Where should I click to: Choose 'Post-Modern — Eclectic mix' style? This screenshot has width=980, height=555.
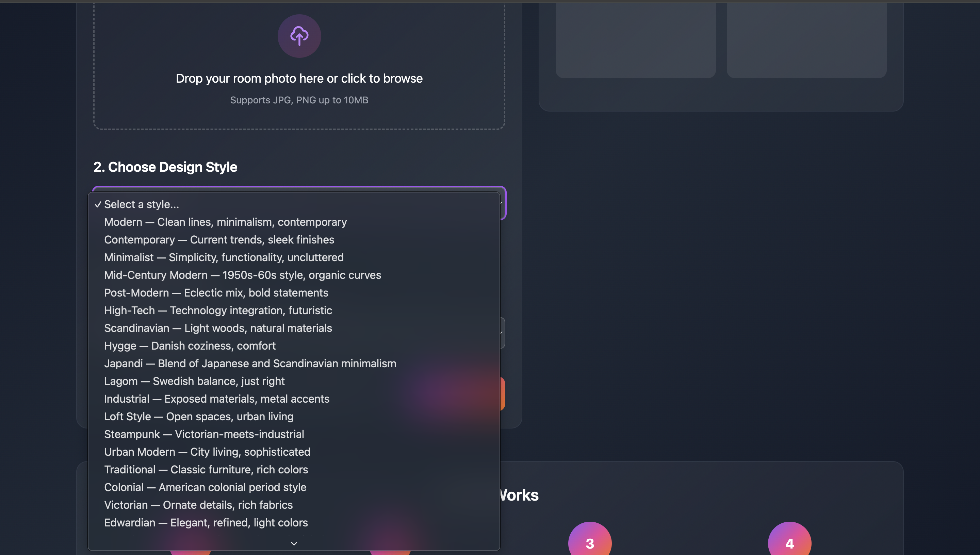[x=216, y=293]
